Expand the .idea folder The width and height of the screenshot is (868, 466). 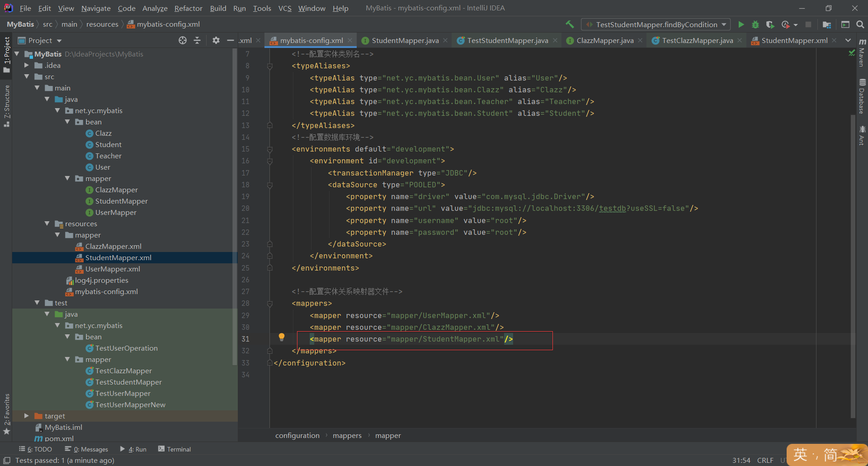27,65
